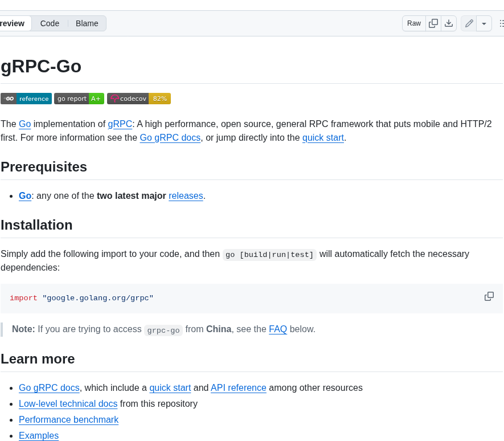Image resolution: width=504 pixels, height=441 pixels.
Task: Open the file with the edit pencil icon
Action: pos(469,23)
